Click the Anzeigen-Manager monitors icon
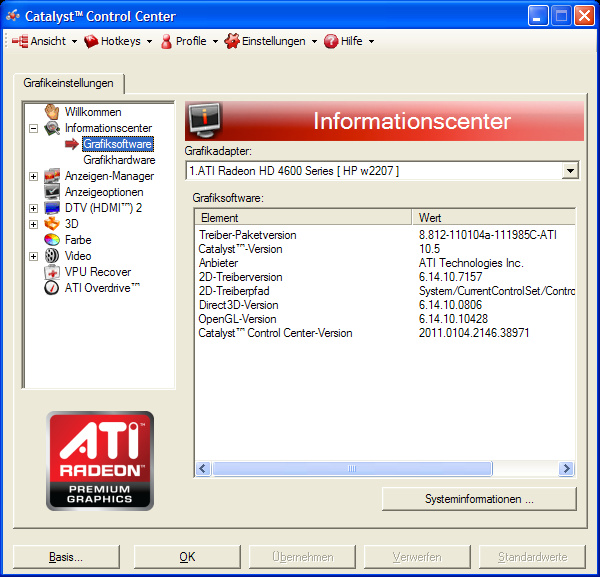 pyautogui.click(x=52, y=176)
